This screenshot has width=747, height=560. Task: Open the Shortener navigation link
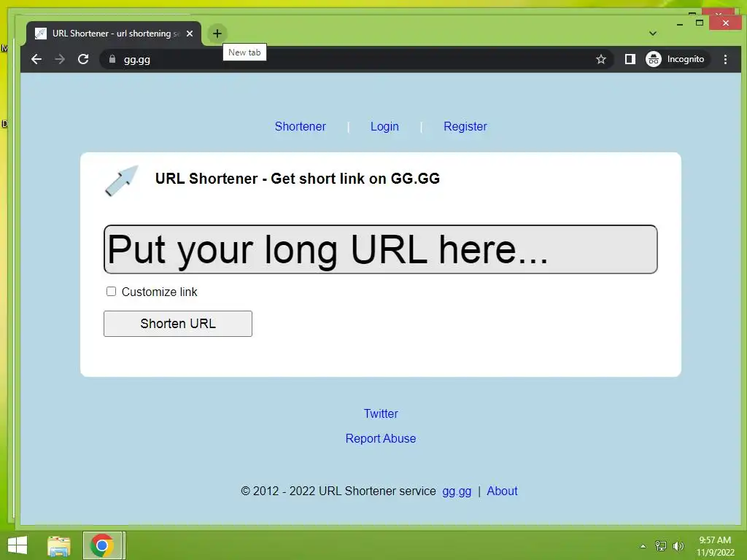click(x=300, y=126)
